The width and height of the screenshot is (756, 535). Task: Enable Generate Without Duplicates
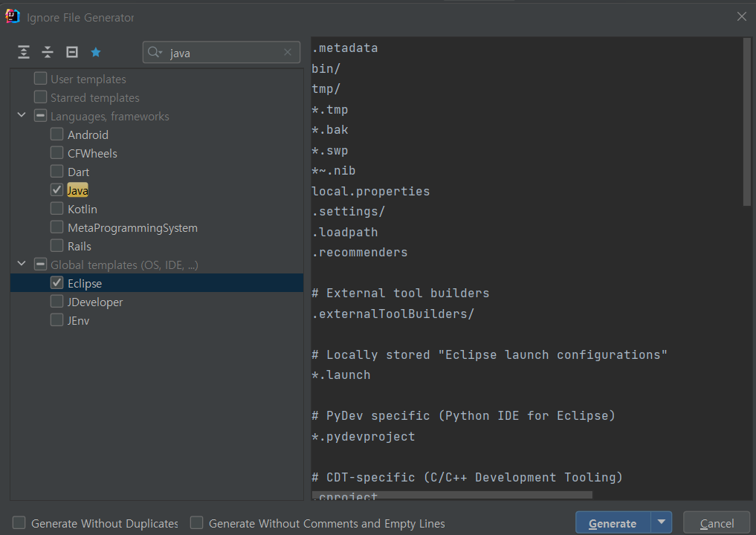coord(19,523)
